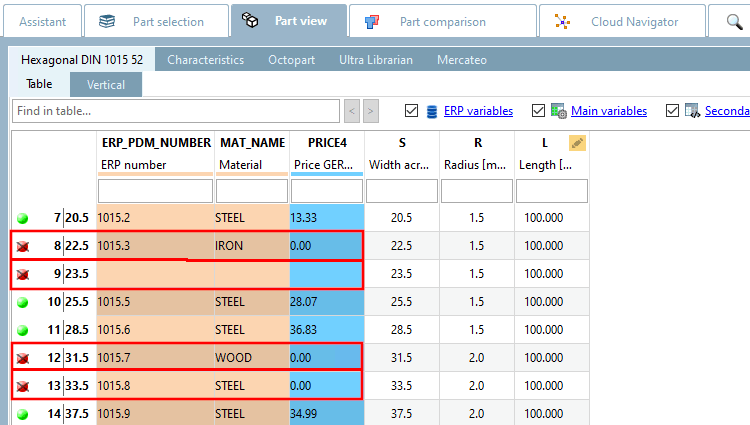Follow the Main variables link
Screen dimensions: 750x425
coord(608,111)
